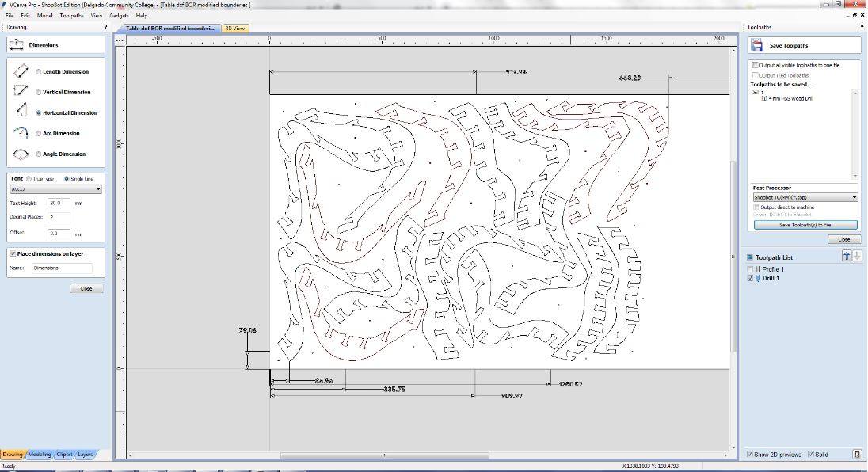Switch to the Clipart tab

click(x=64, y=455)
